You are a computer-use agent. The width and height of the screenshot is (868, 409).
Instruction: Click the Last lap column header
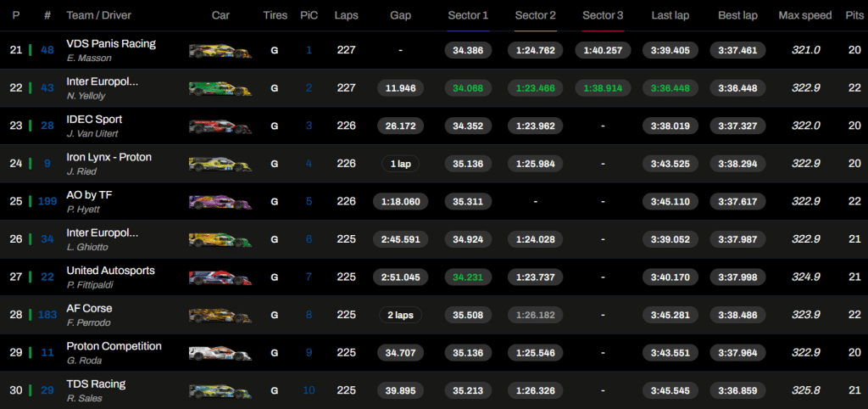[670, 15]
